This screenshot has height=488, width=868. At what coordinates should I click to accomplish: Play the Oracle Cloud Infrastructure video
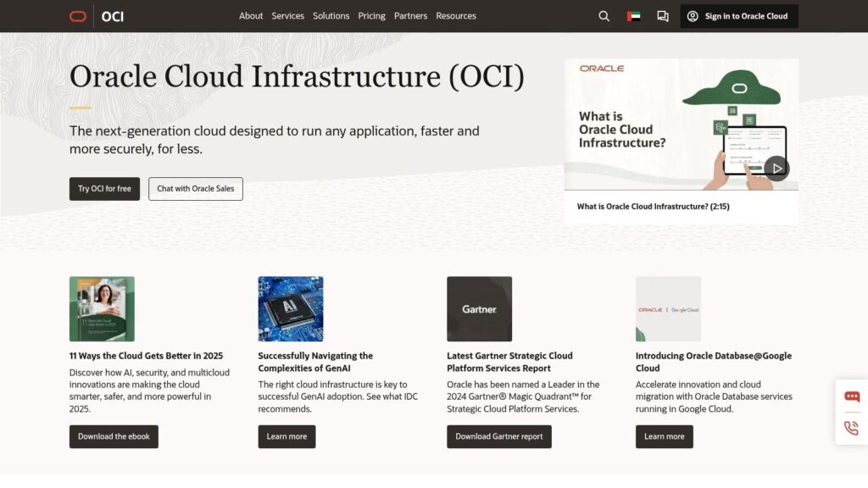pyautogui.click(x=776, y=168)
